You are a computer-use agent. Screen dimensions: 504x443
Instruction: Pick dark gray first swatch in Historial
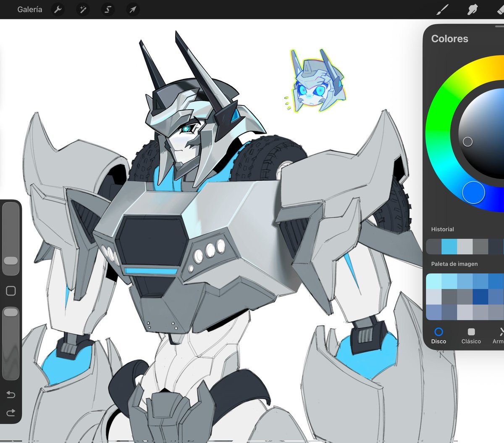pos(433,247)
